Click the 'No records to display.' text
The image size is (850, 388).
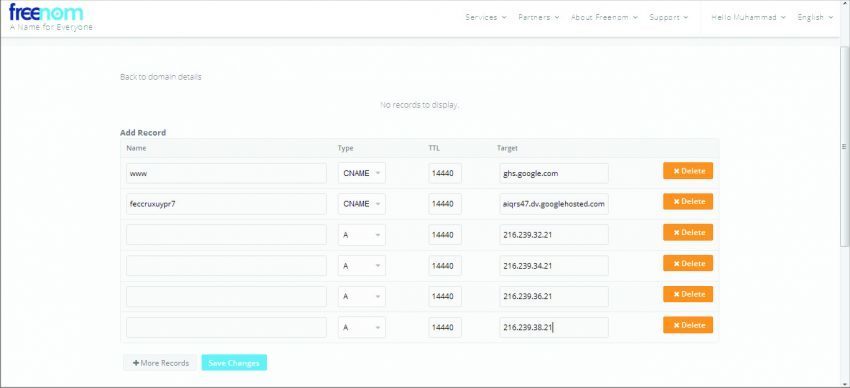click(x=420, y=105)
